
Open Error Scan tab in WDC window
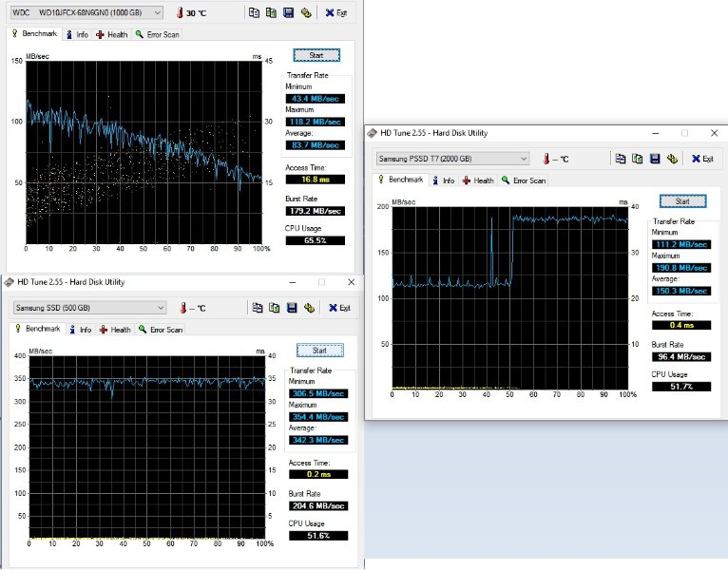pos(158,34)
